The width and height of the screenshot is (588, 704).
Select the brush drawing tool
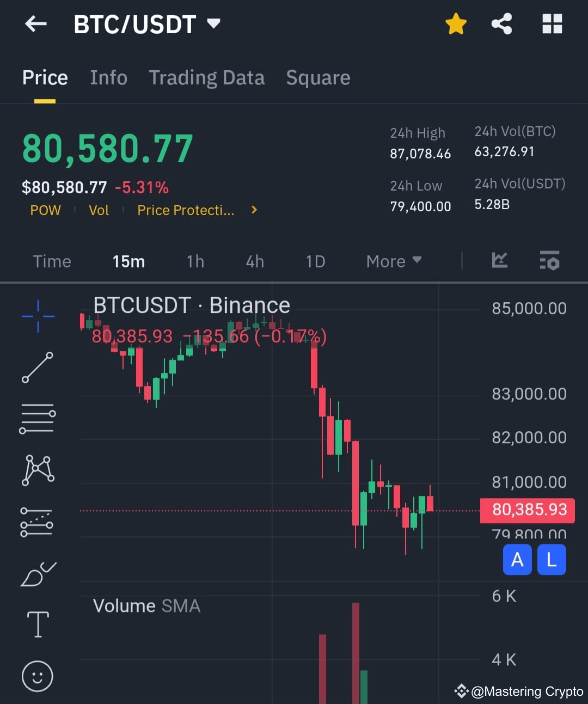point(38,573)
